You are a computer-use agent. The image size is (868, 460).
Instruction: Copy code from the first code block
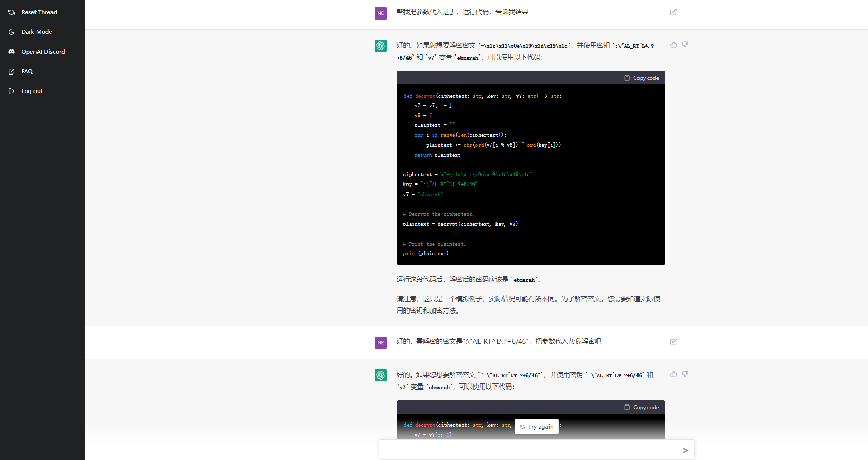coord(642,78)
